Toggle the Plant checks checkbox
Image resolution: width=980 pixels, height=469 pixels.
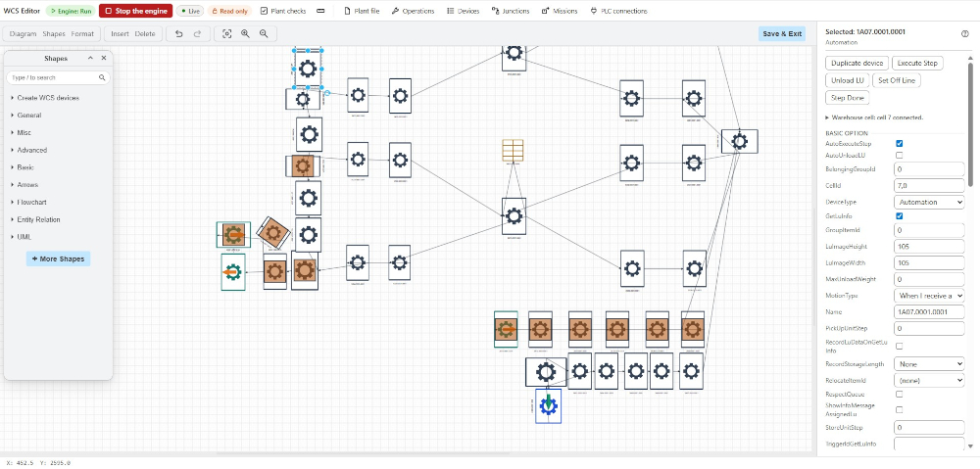[264, 11]
